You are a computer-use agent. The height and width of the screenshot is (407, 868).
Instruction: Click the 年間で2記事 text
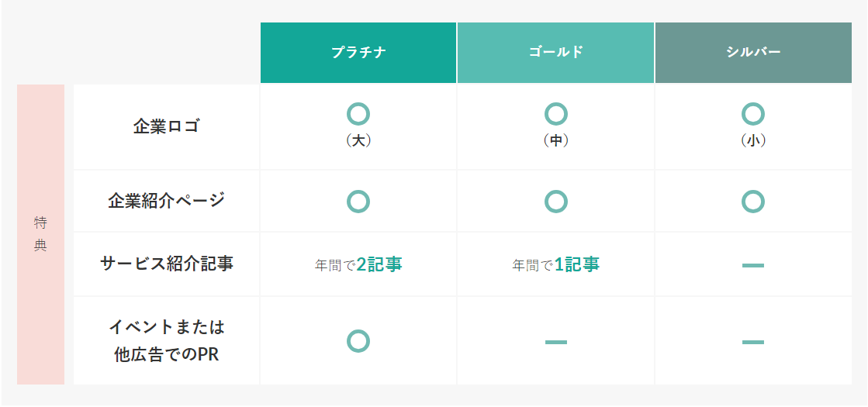(x=358, y=265)
